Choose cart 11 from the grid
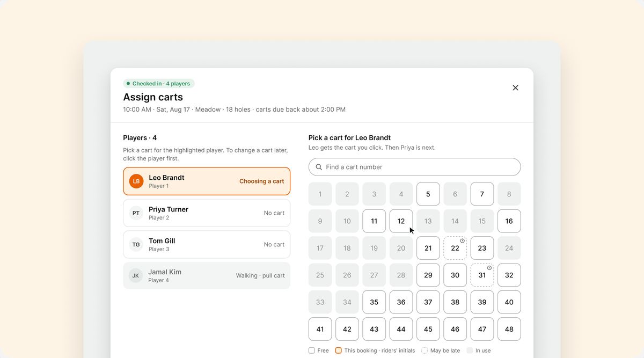Viewport: 644px width, 358px height. [374, 221]
